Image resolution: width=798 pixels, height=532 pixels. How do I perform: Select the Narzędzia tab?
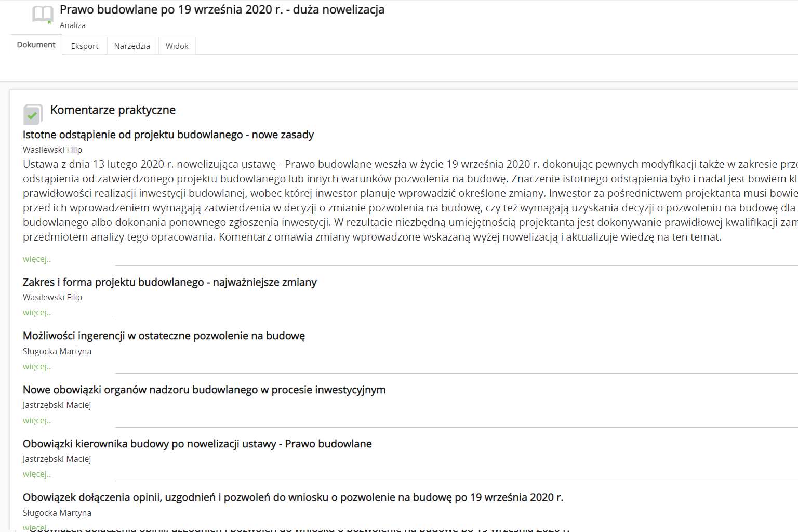pos(132,46)
